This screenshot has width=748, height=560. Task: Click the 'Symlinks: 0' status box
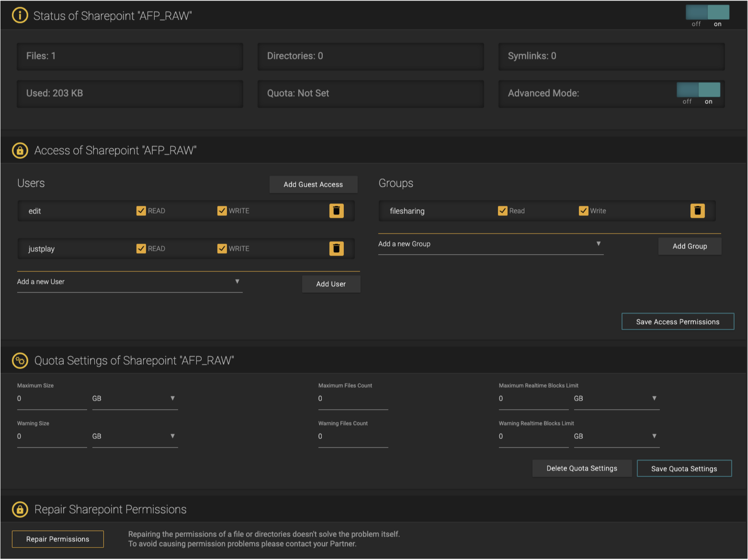[x=612, y=56]
